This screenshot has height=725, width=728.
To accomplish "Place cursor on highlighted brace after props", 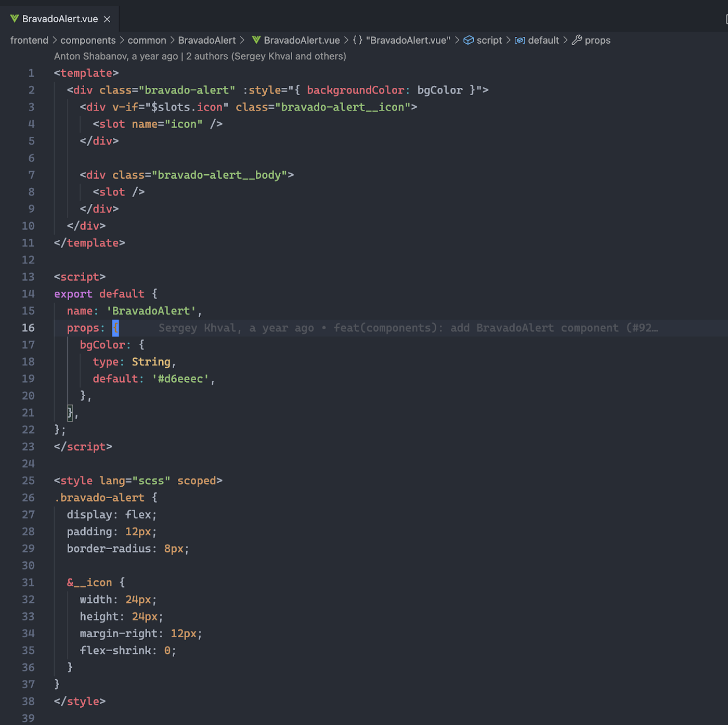I will point(115,328).
